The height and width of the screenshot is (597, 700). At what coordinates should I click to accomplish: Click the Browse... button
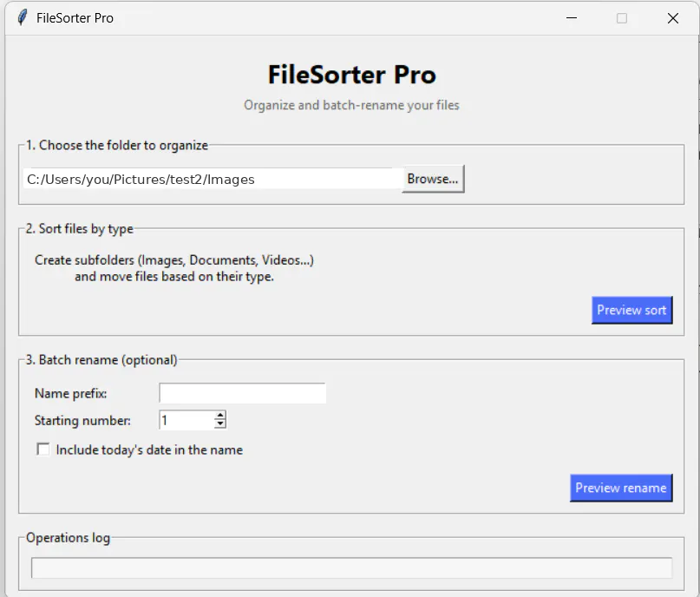coord(433,179)
